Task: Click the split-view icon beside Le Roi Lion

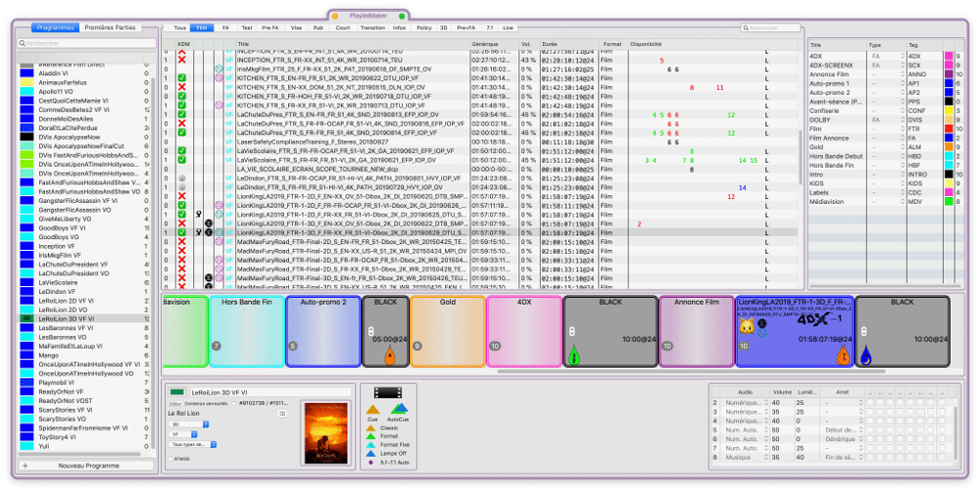Action: tap(282, 414)
